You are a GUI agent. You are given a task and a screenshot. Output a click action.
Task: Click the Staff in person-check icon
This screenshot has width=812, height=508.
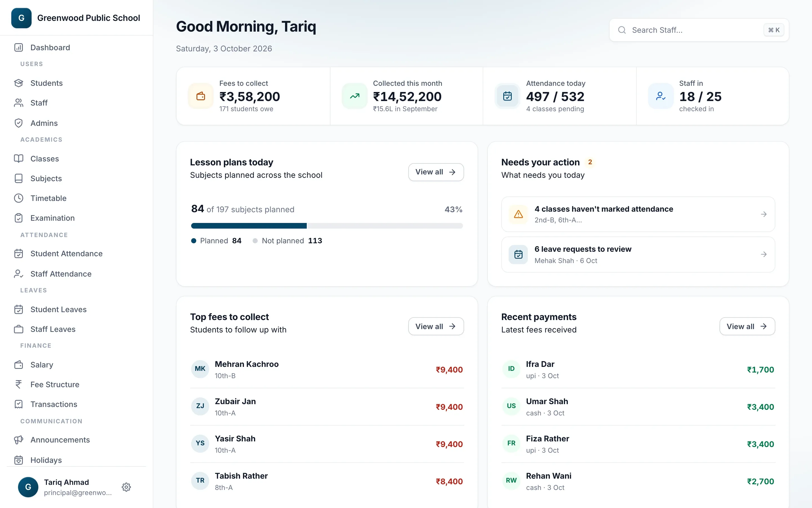pyautogui.click(x=661, y=96)
